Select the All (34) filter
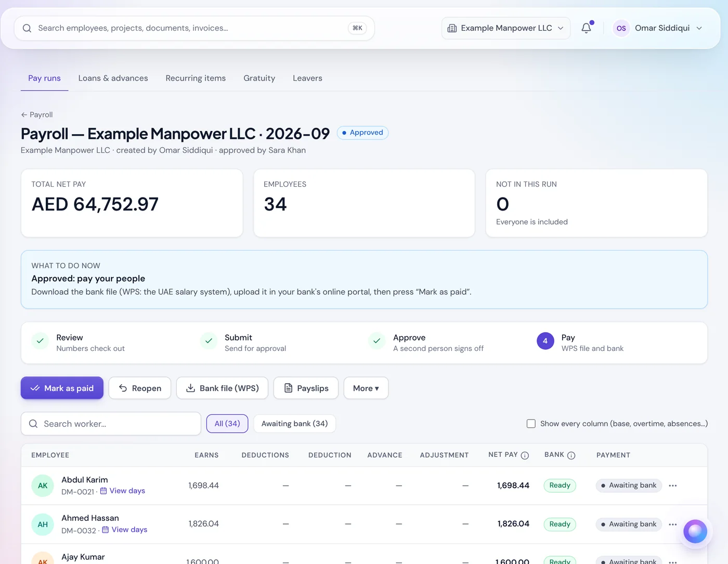This screenshot has width=728, height=564. [x=227, y=424]
